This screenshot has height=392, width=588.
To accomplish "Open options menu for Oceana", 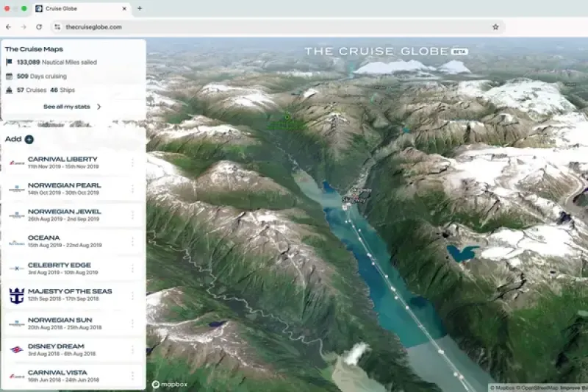I will click(132, 241).
